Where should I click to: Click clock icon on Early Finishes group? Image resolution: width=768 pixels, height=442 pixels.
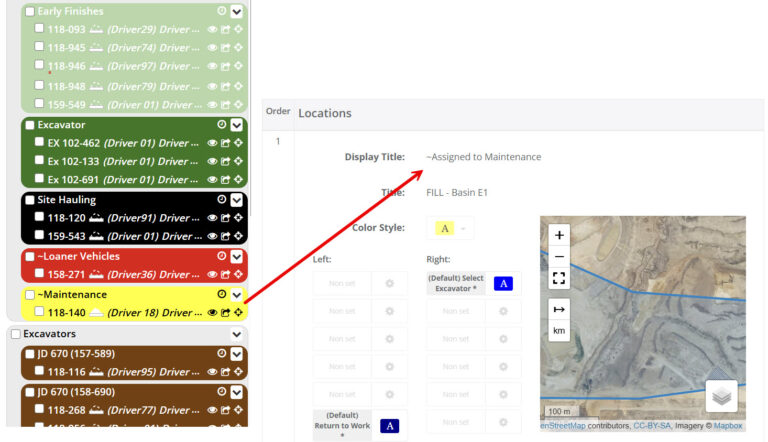click(222, 11)
